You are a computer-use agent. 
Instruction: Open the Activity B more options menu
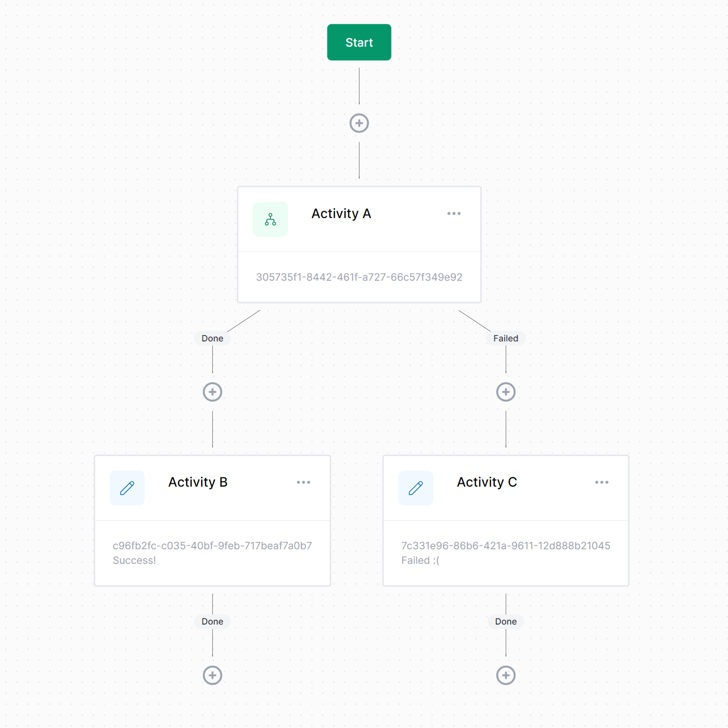[x=303, y=482]
